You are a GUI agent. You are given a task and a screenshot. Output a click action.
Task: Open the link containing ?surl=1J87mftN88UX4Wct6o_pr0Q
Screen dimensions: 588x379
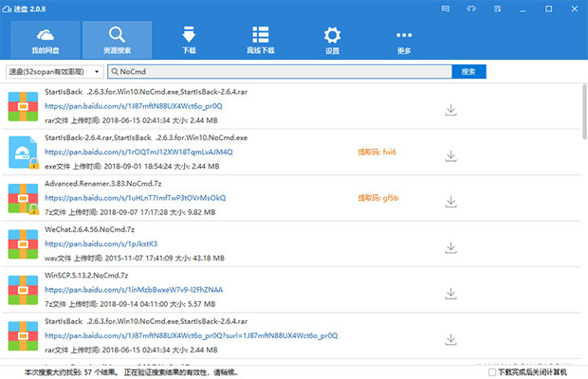point(192,335)
